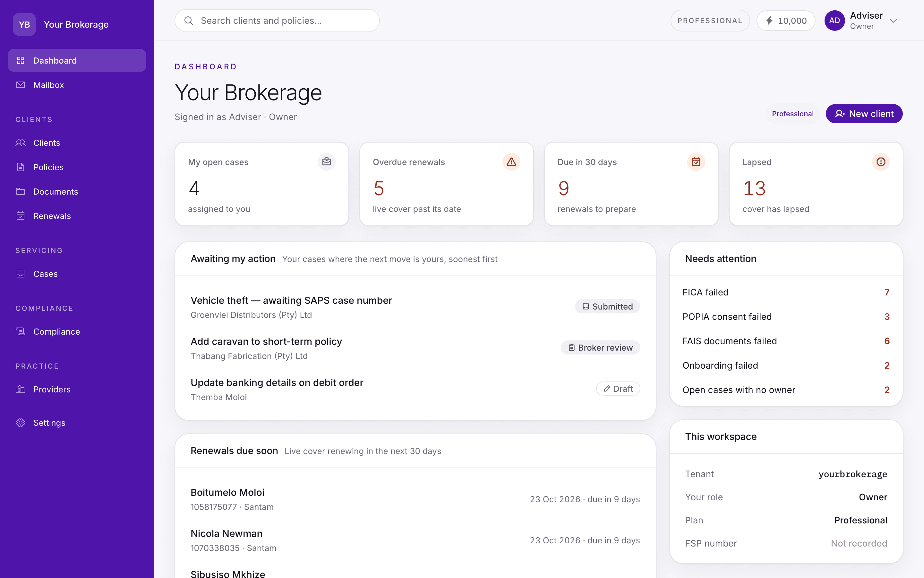Viewport: 924px width, 578px height.
Task: Click the Mailbox envelope icon
Action: (21, 85)
